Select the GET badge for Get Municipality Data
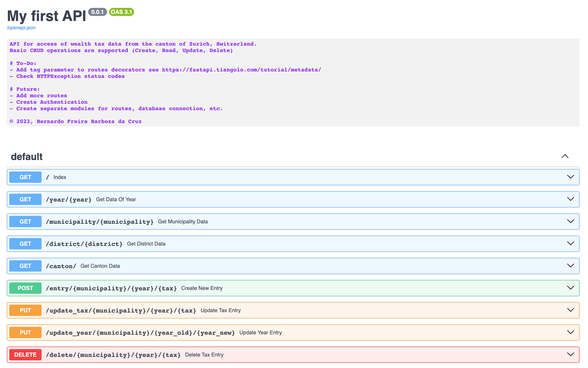 [25, 221]
